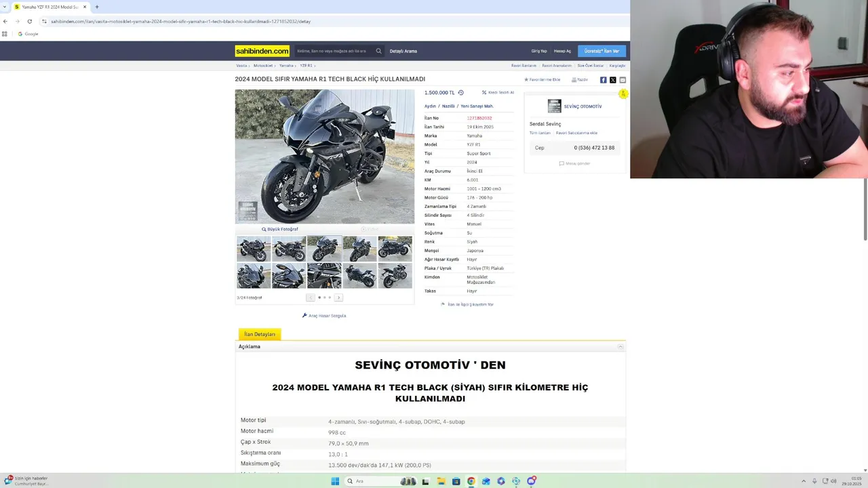This screenshot has width=868, height=488.
Task: Share listing via email envelope icon
Action: [623, 80]
